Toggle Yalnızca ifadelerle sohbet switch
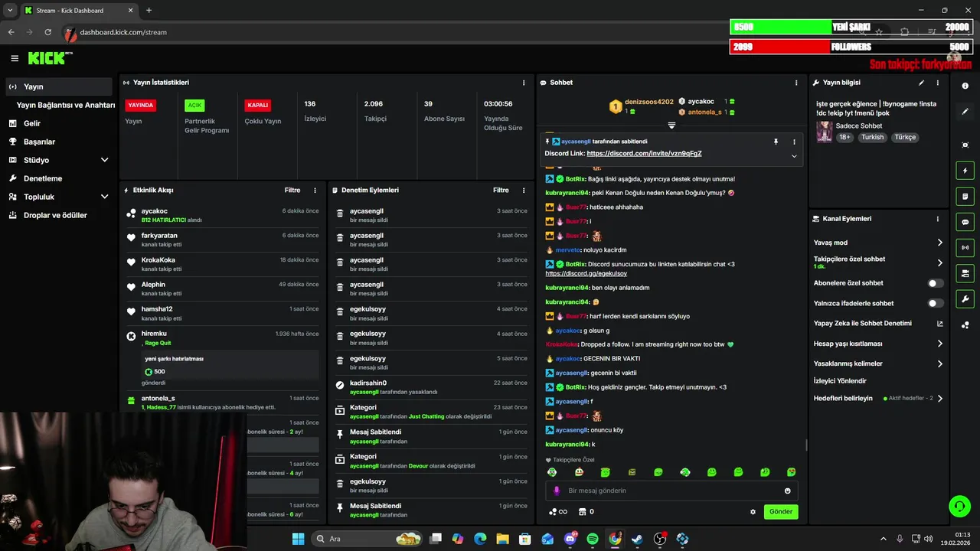980x551 pixels. tap(935, 303)
